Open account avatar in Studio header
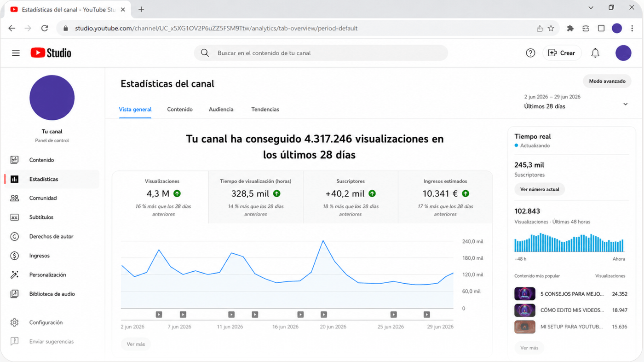This screenshot has height=362, width=644. click(x=623, y=53)
